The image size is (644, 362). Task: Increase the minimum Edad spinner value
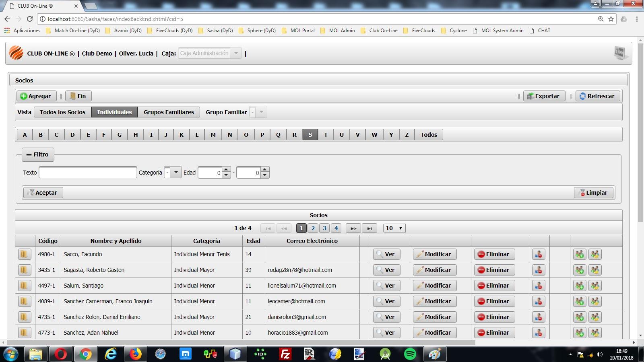coord(226,170)
